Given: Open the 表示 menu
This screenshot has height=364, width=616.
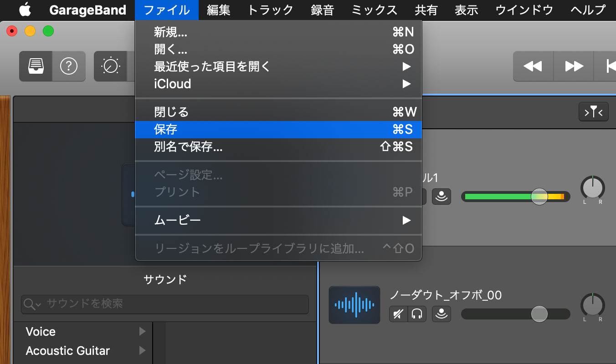Looking at the screenshot, I should click(x=467, y=10).
